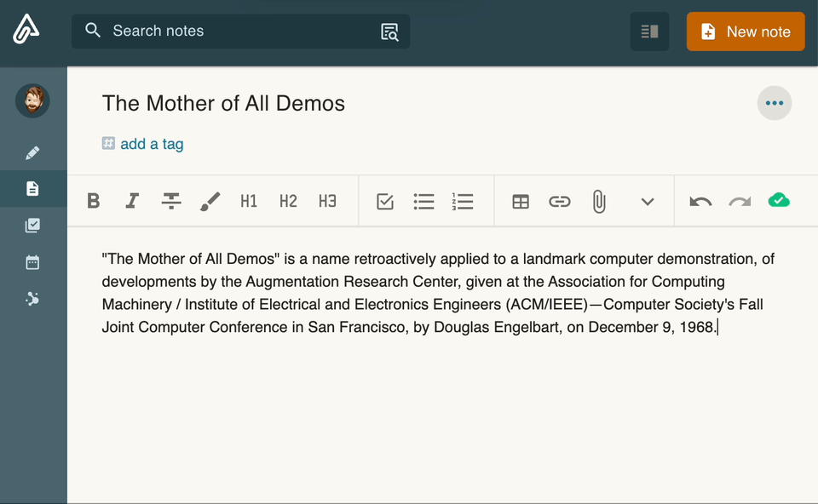Create a New note
The width and height of the screenshot is (818, 504).
(x=746, y=31)
